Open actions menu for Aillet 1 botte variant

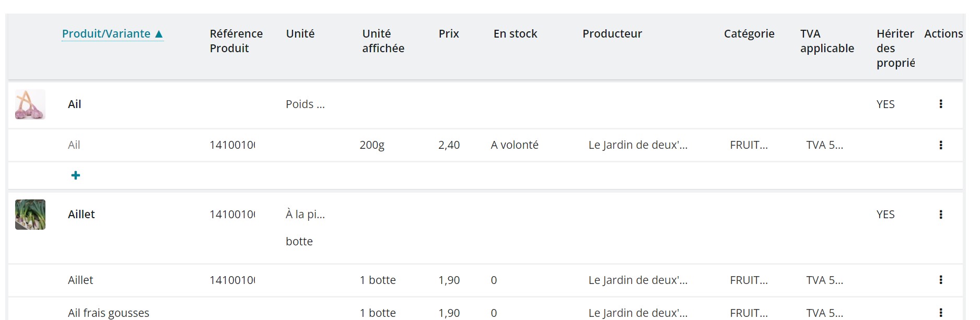coord(941,280)
